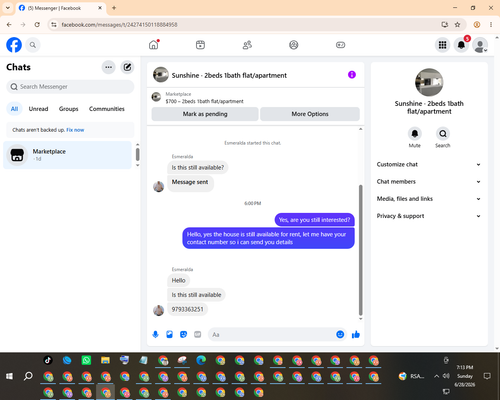Click the 'Yes, are you still interested?' message
Viewport: 500px width, 400px height.
[x=314, y=220]
